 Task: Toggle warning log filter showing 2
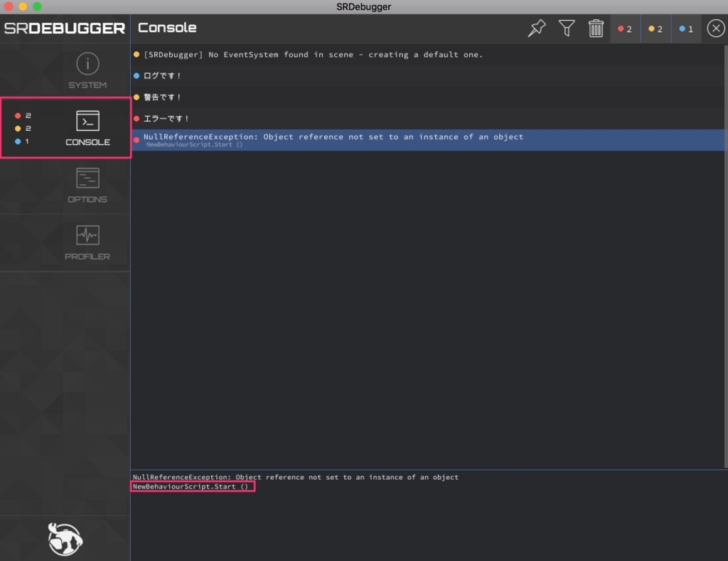tap(655, 28)
